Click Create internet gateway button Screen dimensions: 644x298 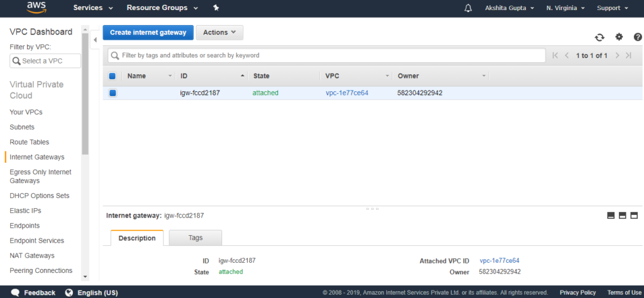coord(148,33)
